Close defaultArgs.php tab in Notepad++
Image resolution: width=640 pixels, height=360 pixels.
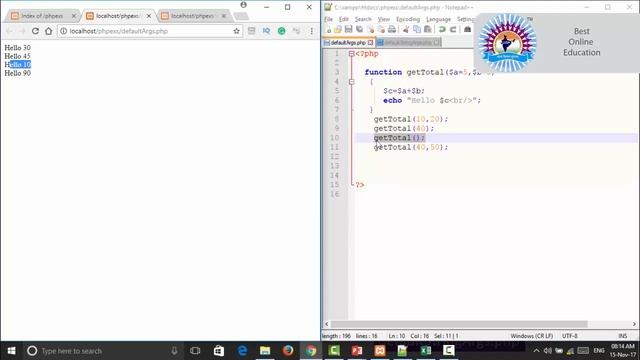(371, 42)
